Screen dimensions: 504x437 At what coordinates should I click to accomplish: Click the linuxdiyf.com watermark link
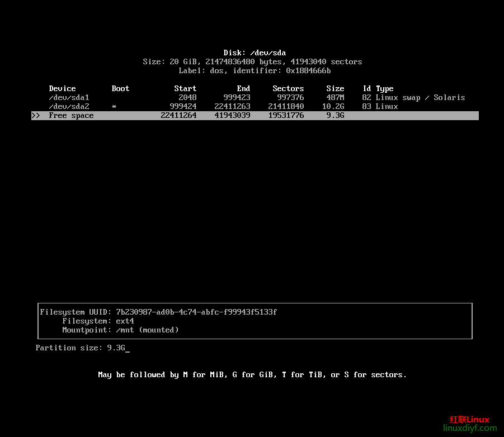(469, 428)
